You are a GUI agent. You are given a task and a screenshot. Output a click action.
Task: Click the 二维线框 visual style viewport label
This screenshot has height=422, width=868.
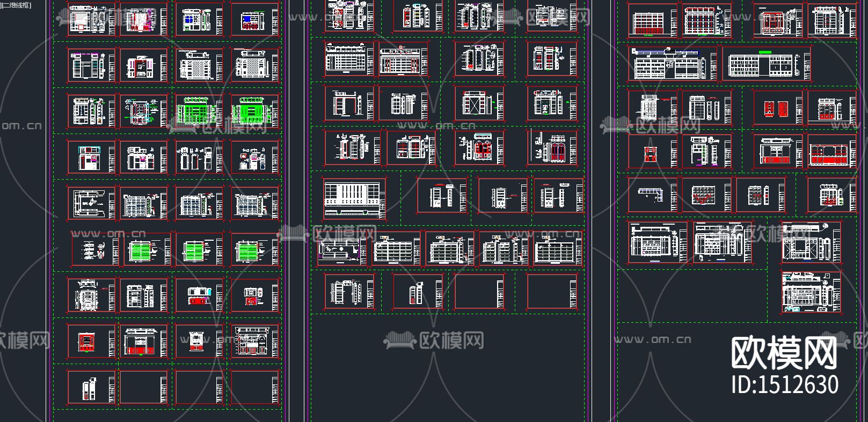point(16,5)
